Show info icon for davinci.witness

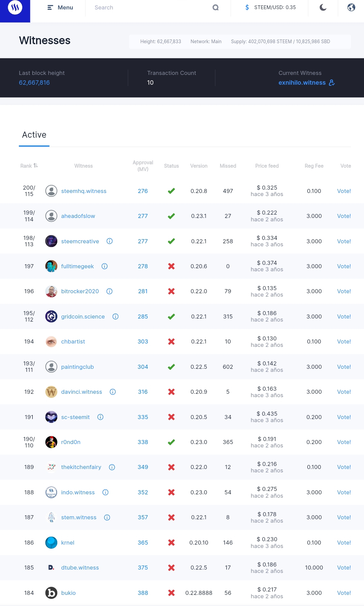tap(113, 392)
